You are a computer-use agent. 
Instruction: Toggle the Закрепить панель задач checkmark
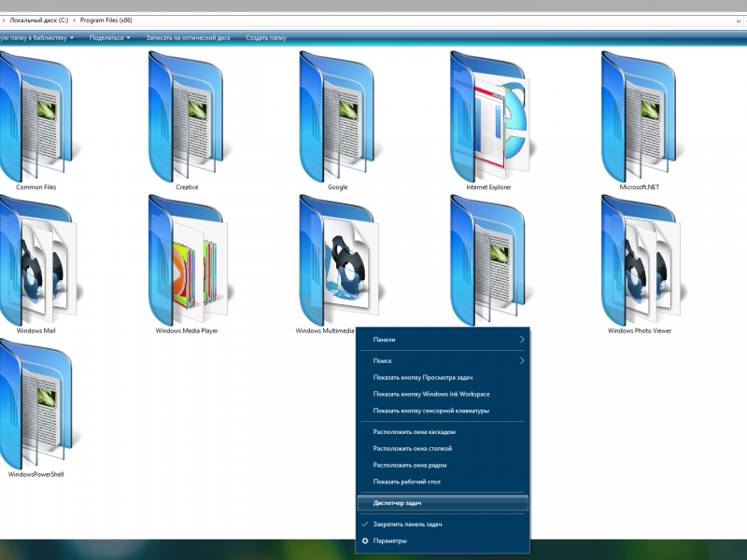[365, 525]
